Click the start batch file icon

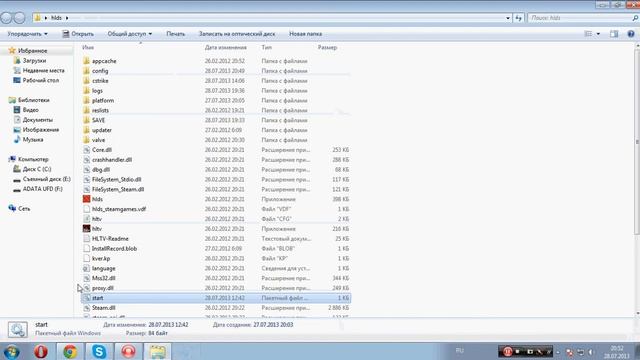tap(86, 298)
